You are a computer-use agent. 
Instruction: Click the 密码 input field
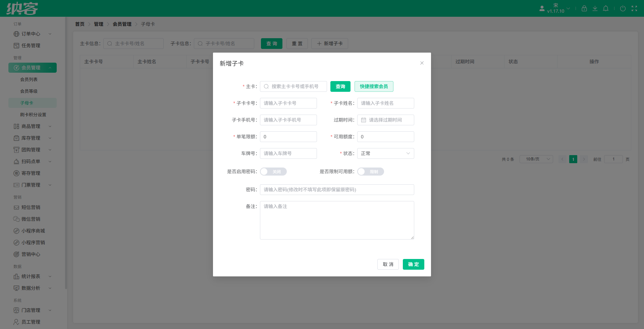click(337, 190)
